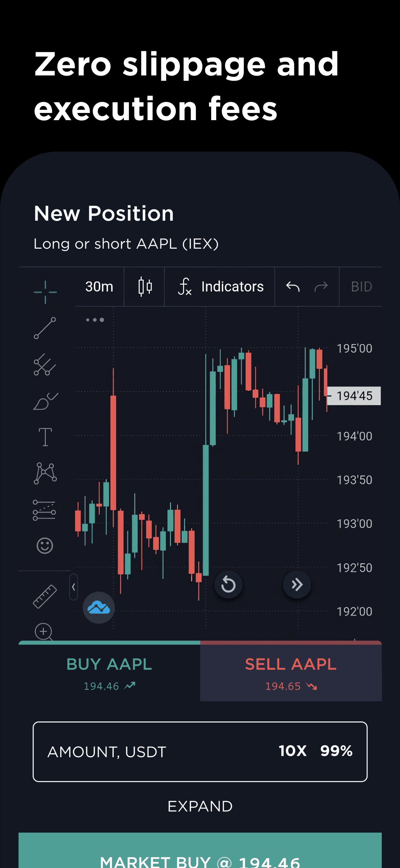Switch to the BUY AAPL tab
The height and width of the screenshot is (868, 400).
point(109,672)
